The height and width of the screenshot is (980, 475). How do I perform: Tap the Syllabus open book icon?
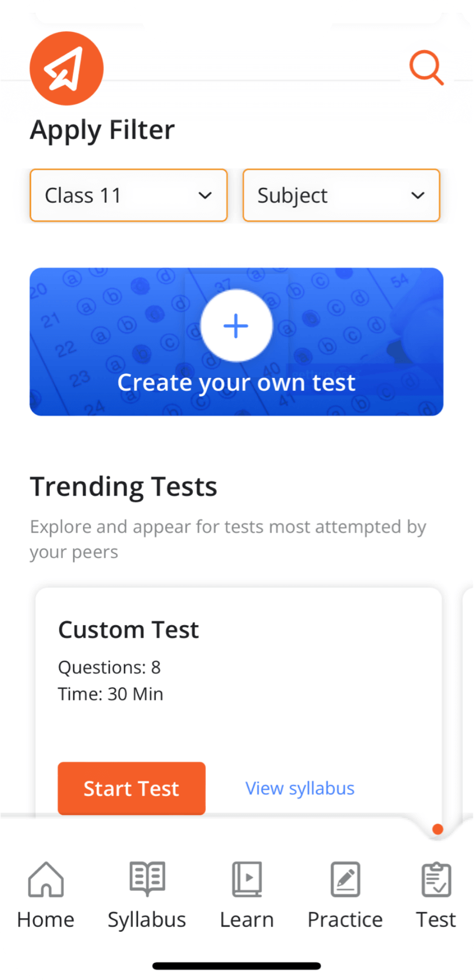point(147,879)
